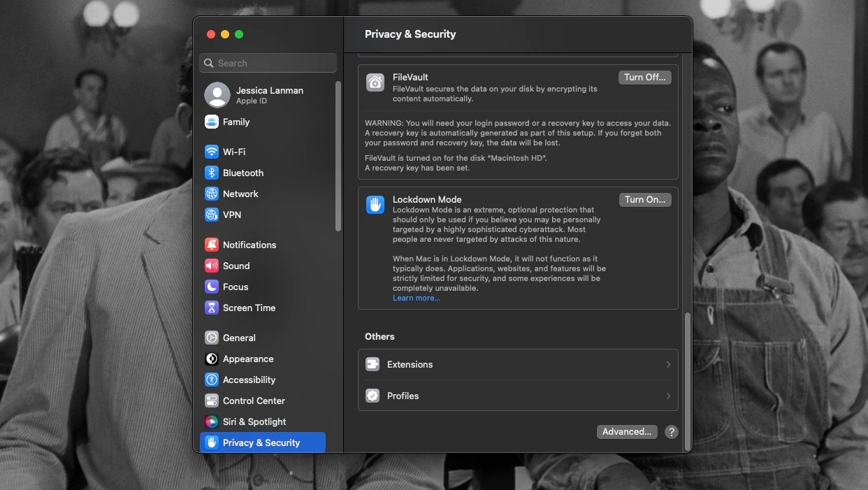Turn off FileVault encryption
This screenshot has width=868, height=490.
[x=644, y=77]
